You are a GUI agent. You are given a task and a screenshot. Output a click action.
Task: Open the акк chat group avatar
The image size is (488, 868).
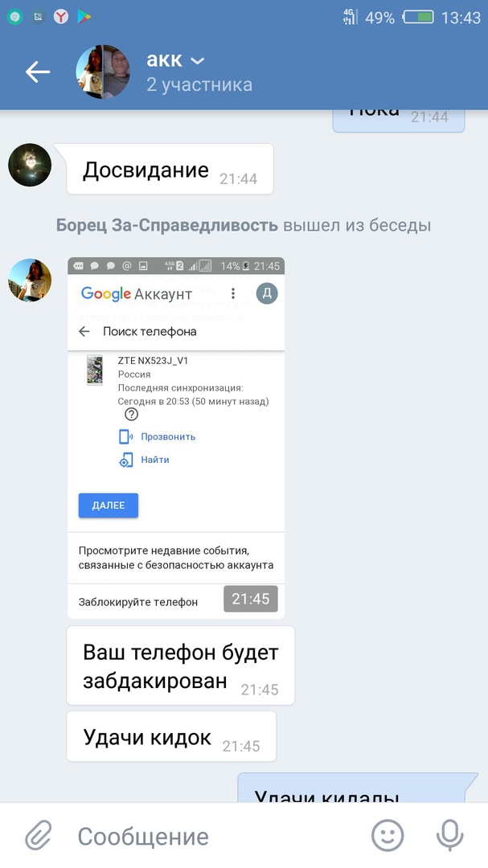click(x=102, y=72)
